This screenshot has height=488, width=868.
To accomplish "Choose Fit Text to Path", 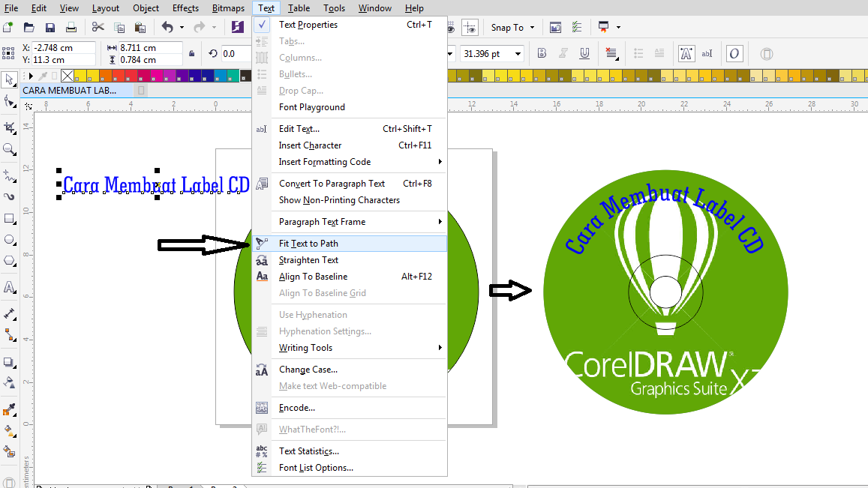I will pyautogui.click(x=350, y=244).
